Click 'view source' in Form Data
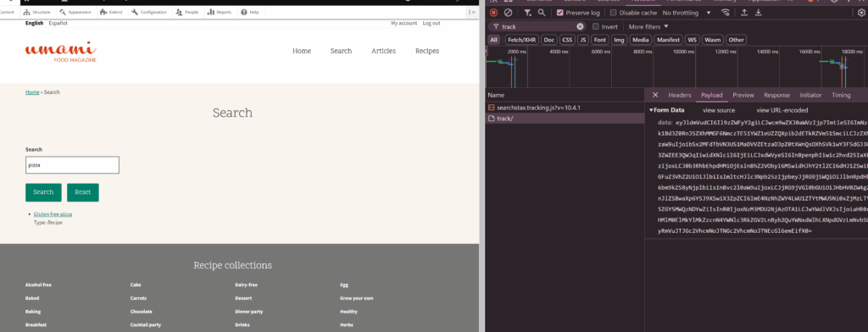The height and width of the screenshot is (332, 868). (719, 110)
